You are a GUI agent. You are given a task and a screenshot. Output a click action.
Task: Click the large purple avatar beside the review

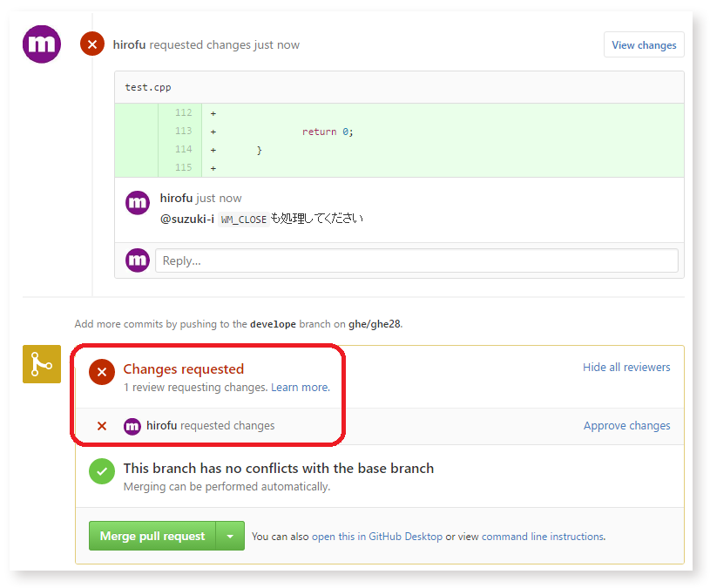tap(41, 44)
